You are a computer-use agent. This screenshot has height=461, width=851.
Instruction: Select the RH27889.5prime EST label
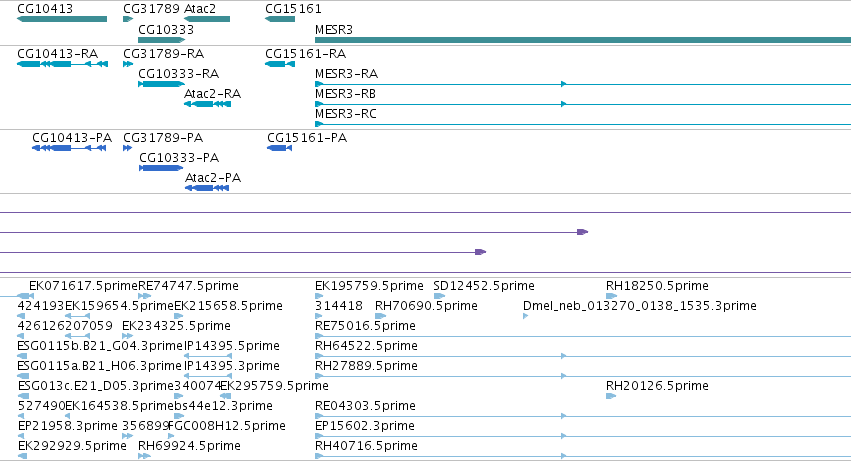click(x=366, y=366)
